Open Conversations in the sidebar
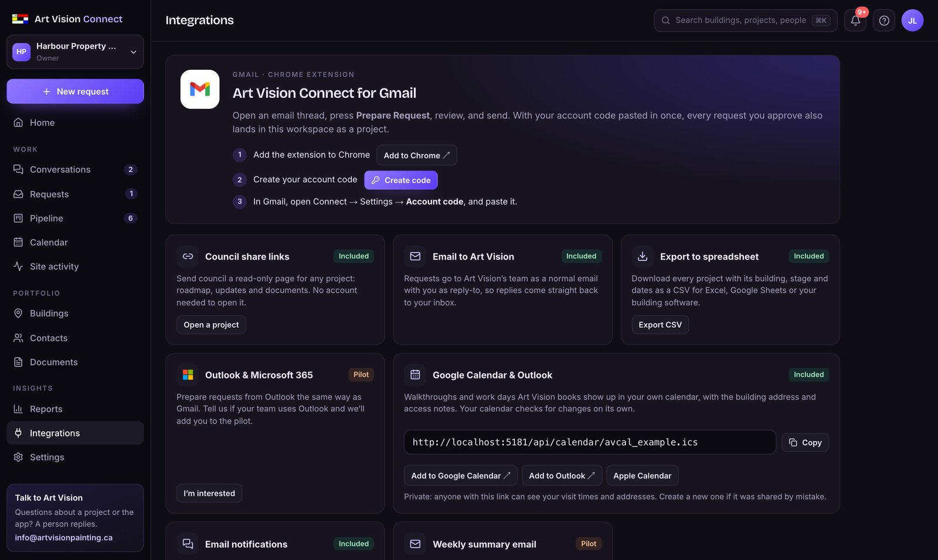The height and width of the screenshot is (560, 938). pos(75,169)
